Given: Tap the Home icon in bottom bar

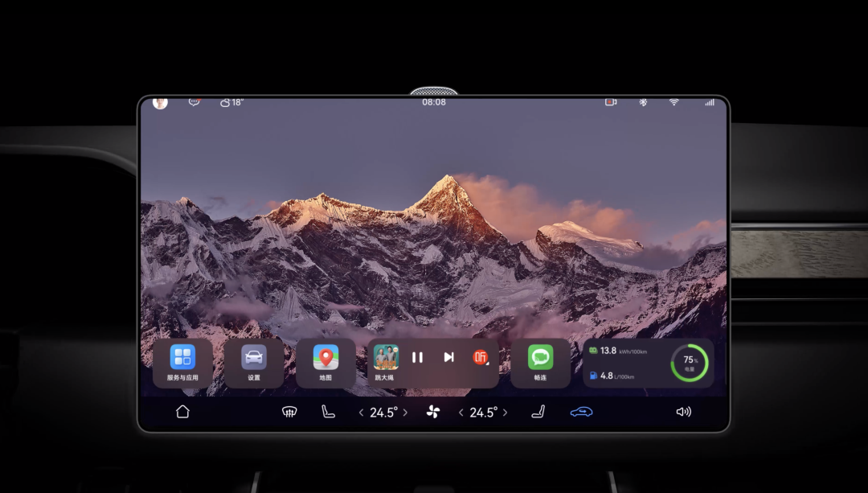Looking at the screenshot, I should [182, 412].
